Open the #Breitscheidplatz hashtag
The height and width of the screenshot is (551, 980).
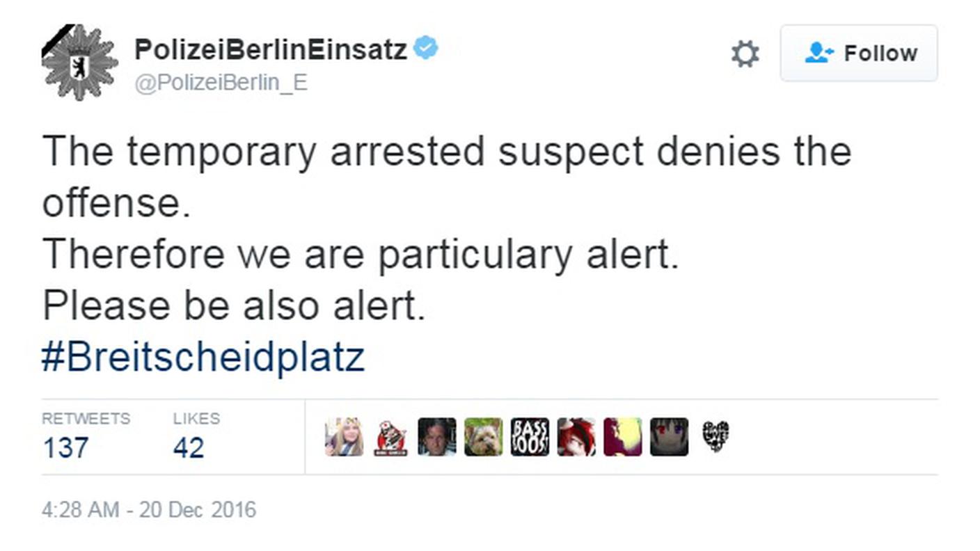(203, 357)
